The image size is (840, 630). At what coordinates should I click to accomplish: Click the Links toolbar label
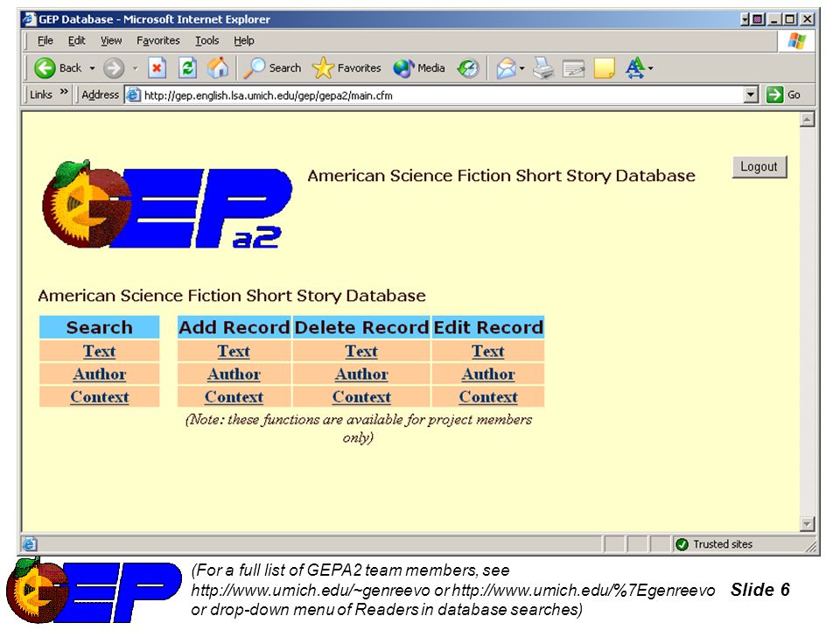pos(41,94)
